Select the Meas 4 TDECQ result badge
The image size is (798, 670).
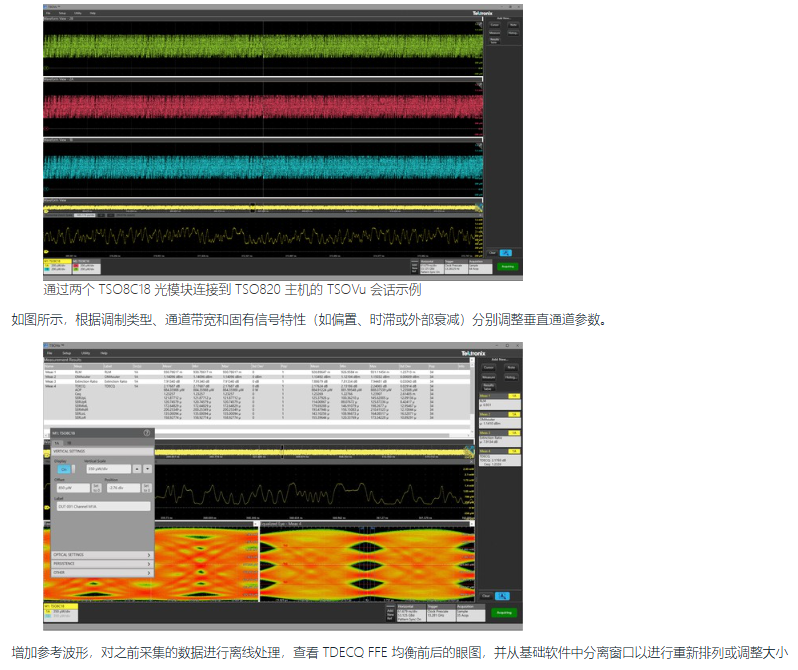coord(500,457)
